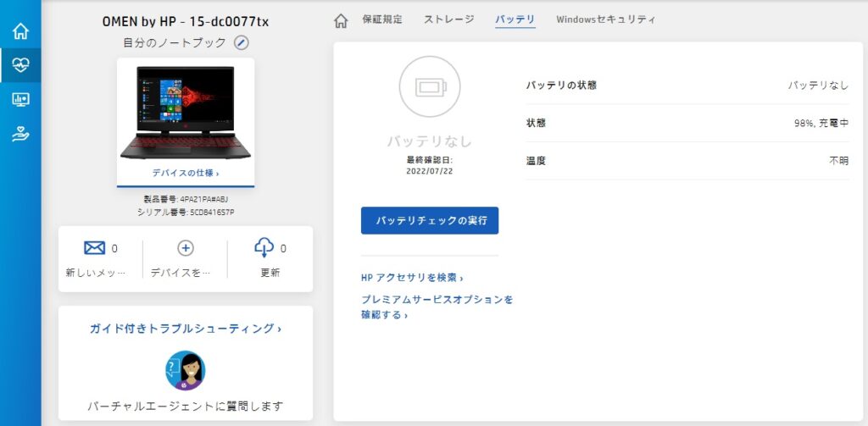Click the 温度 row label
The width and height of the screenshot is (868, 426).
coord(536,161)
